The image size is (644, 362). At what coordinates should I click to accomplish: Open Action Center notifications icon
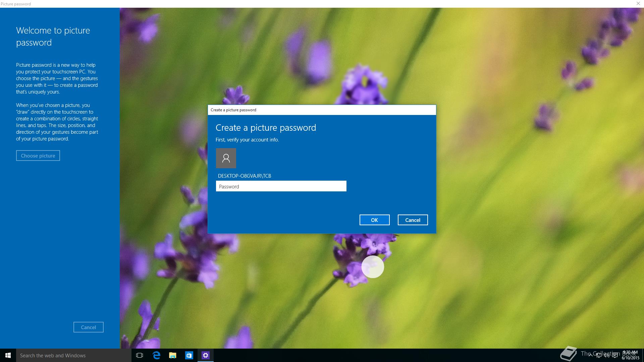coord(615,356)
